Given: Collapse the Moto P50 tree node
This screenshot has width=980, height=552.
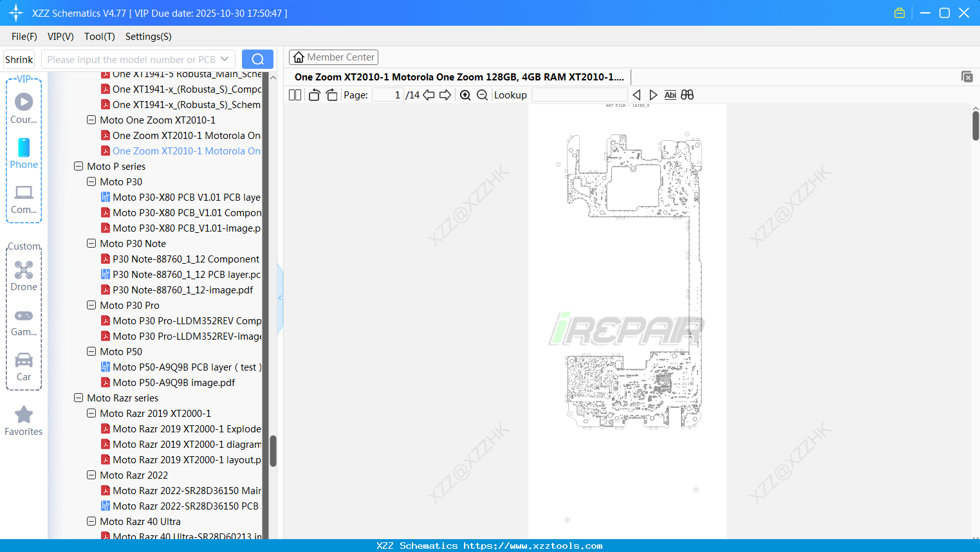Looking at the screenshot, I should tap(91, 351).
